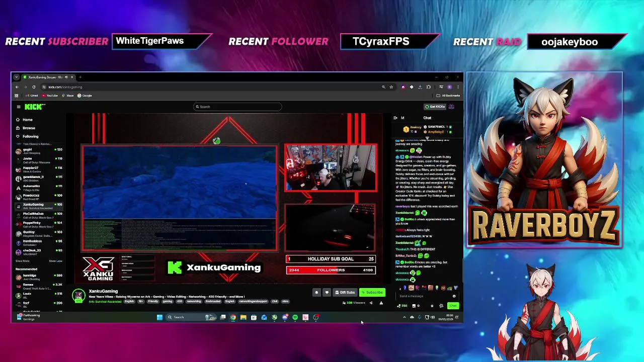Open the Google bookmark

(85, 96)
